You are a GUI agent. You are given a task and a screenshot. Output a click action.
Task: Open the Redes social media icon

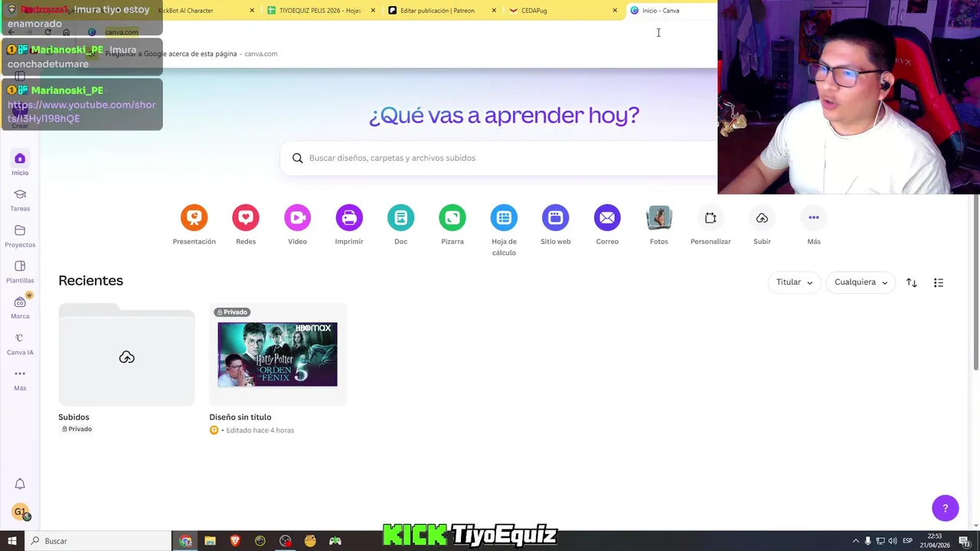tap(246, 218)
